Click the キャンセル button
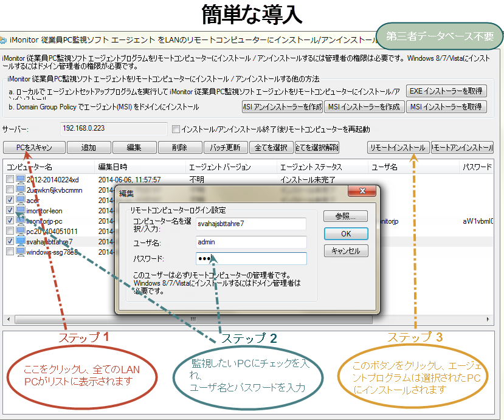The image size is (504, 420). click(x=346, y=250)
